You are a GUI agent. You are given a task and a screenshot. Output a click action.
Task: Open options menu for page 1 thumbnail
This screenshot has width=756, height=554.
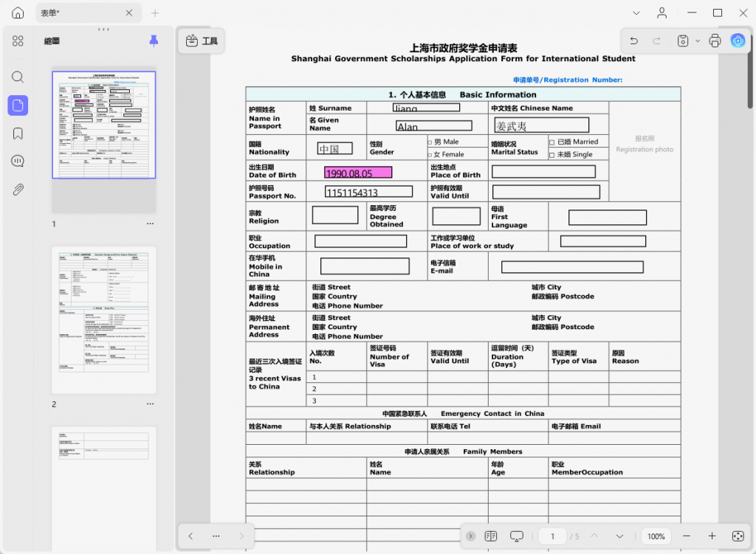pyautogui.click(x=151, y=224)
